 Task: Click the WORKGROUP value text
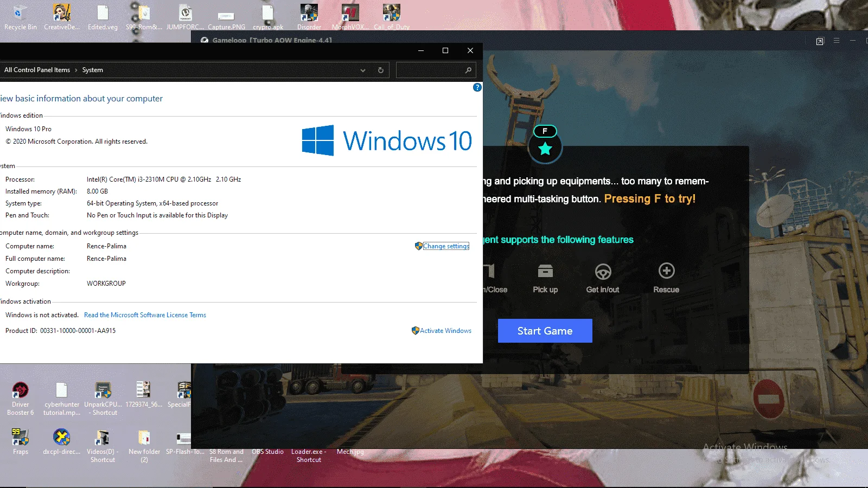pyautogui.click(x=106, y=284)
